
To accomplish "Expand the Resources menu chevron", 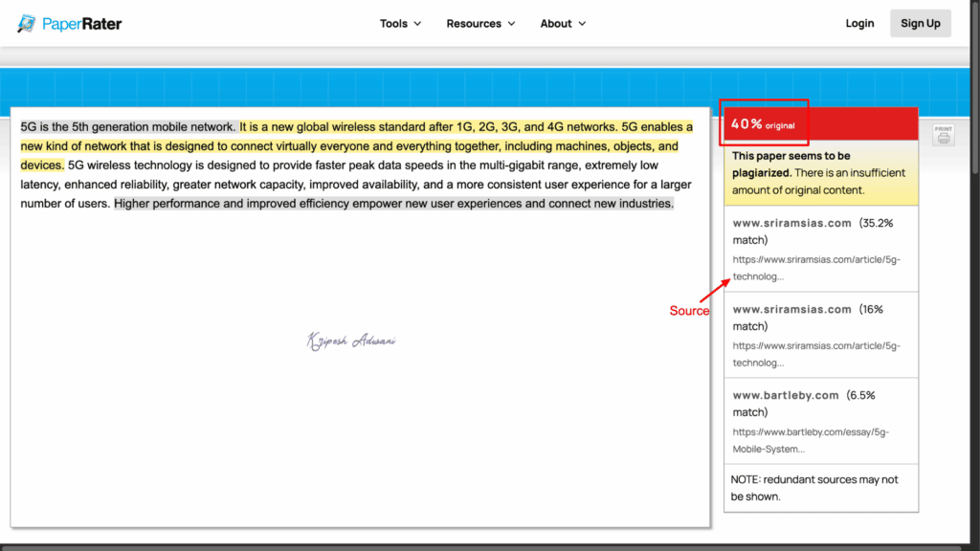I will (513, 23).
